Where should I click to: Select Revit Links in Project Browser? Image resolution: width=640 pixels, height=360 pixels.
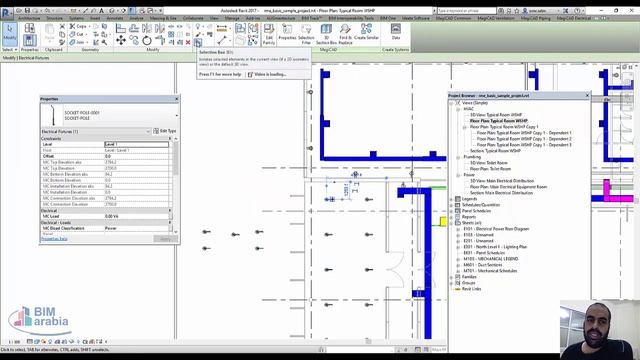471,289
